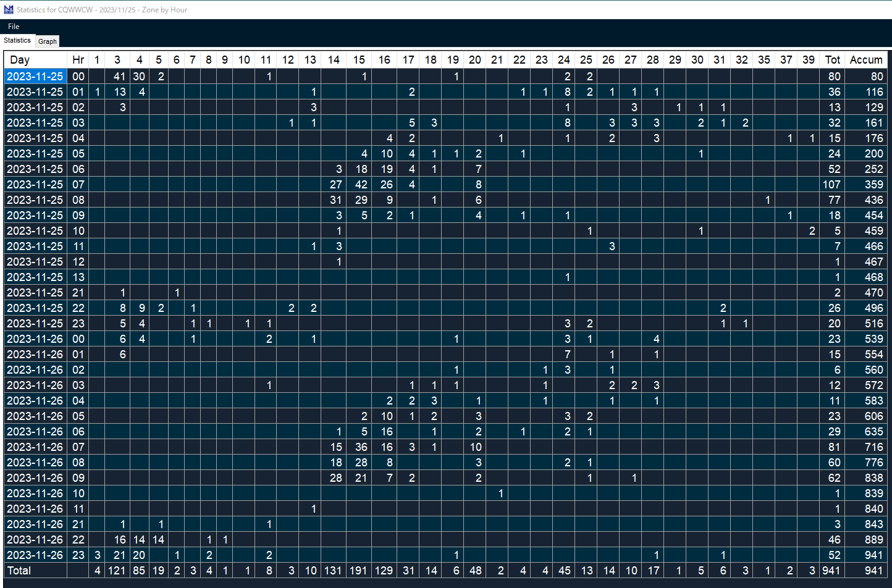The image size is (892, 588).
Task: Click accumulated value 606
Action: (x=866, y=416)
